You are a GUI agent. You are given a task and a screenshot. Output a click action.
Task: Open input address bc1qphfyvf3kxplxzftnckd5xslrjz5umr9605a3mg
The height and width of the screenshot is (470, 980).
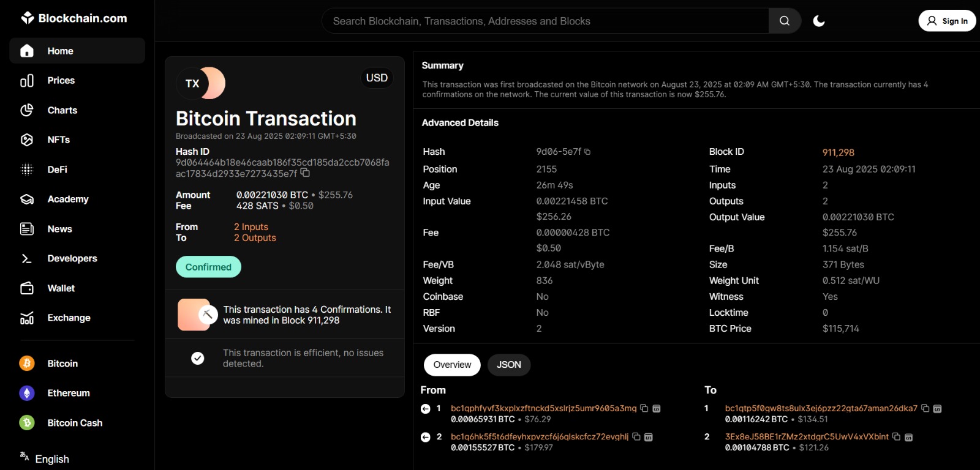pos(544,408)
